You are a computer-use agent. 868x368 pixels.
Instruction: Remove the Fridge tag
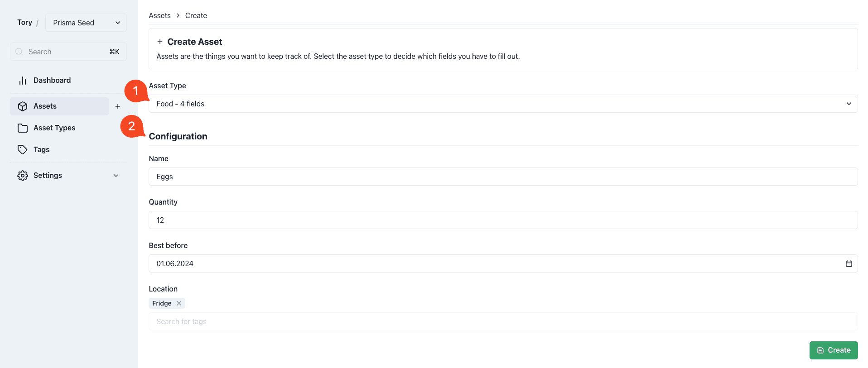click(179, 303)
